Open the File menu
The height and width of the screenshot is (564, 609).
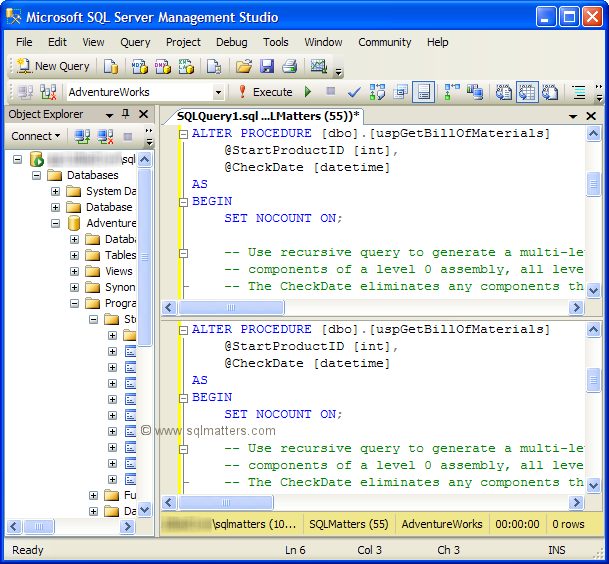[24, 42]
